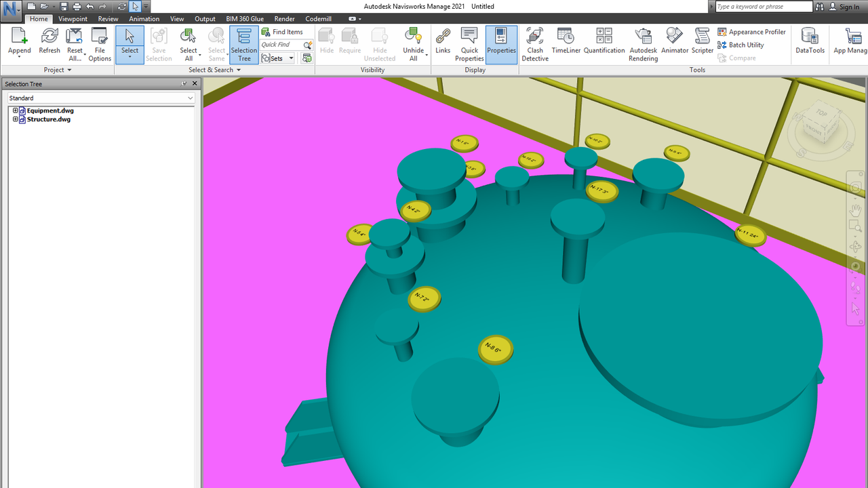The width and height of the screenshot is (868, 488).
Task: Select the Walk tool in navigation bar
Action: click(x=856, y=287)
